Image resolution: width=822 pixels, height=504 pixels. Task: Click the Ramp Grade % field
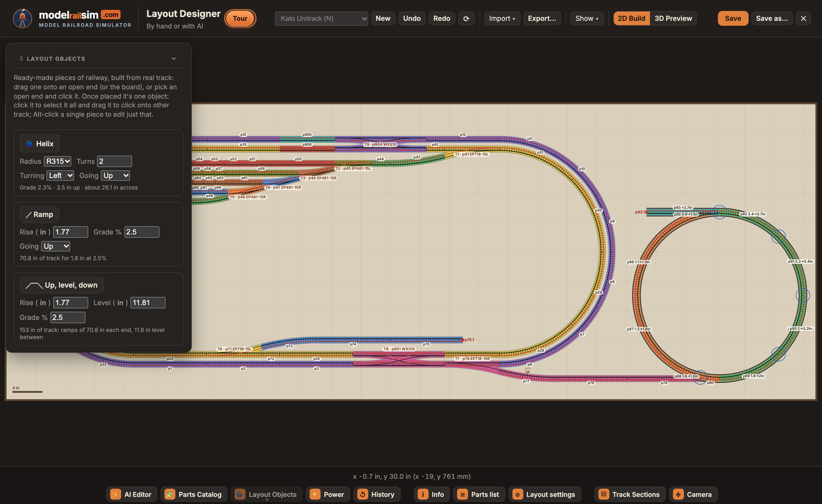[142, 232]
